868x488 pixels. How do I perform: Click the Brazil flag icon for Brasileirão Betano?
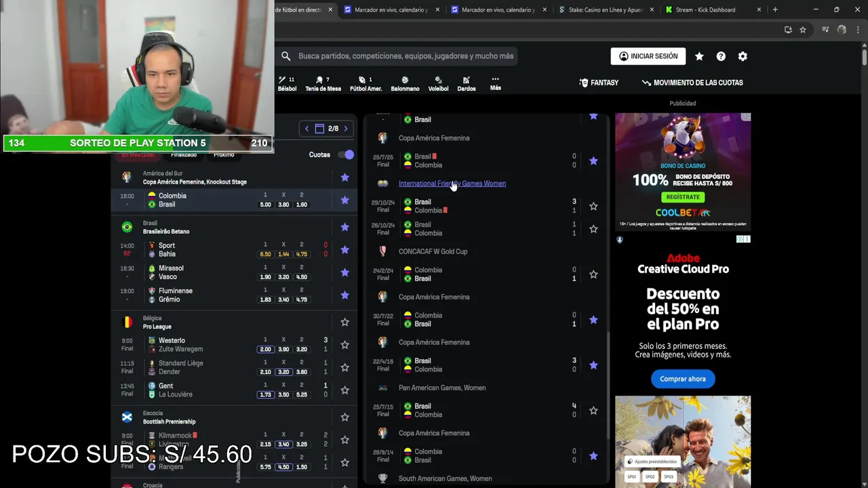(x=127, y=227)
